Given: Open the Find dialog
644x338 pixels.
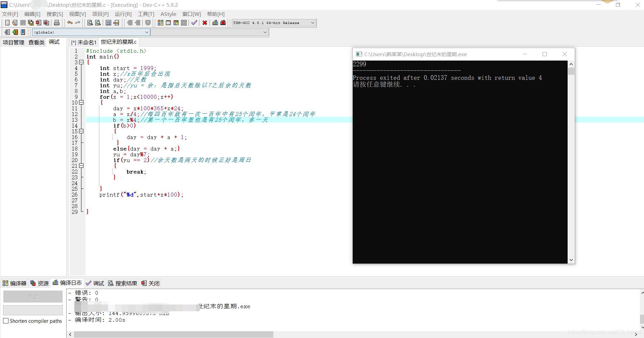Looking at the screenshot, I should point(90,23).
